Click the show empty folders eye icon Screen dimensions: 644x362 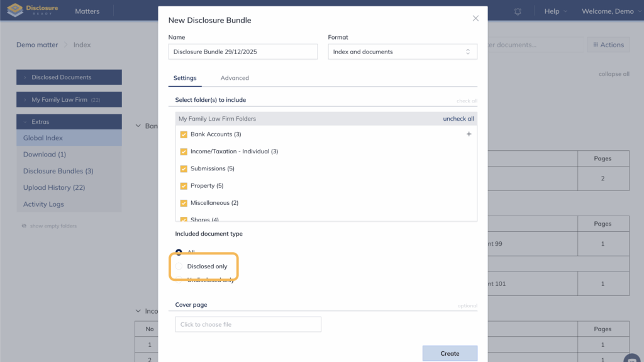[x=24, y=226]
